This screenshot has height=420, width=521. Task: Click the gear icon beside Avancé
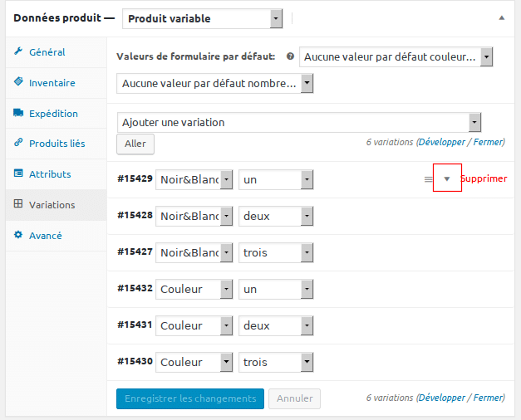tap(18, 235)
